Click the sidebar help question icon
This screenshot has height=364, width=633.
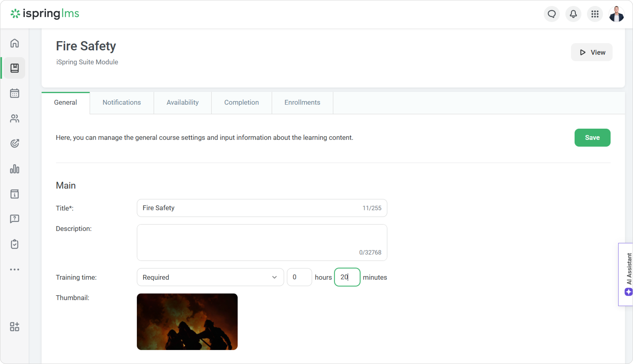pos(15,219)
